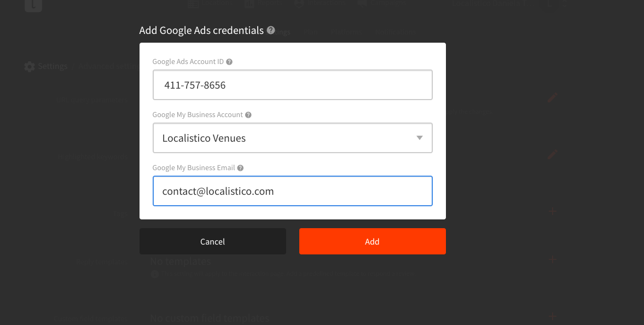Click the Settings breadcrumb link
Viewport: 644px width, 325px height.
[53, 66]
